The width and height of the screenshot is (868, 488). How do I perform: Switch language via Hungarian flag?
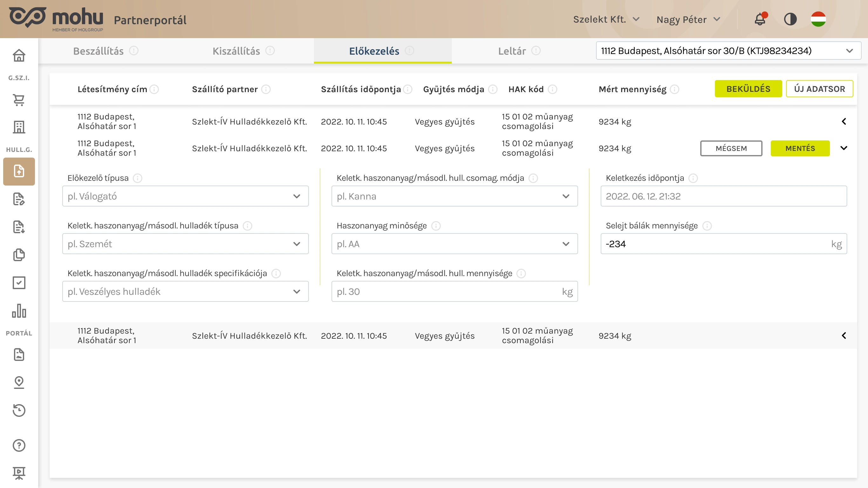click(818, 19)
